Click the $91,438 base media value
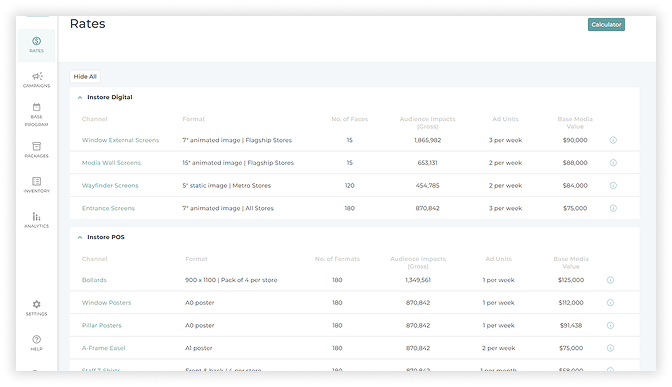672x387 pixels. [x=571, y=325]
